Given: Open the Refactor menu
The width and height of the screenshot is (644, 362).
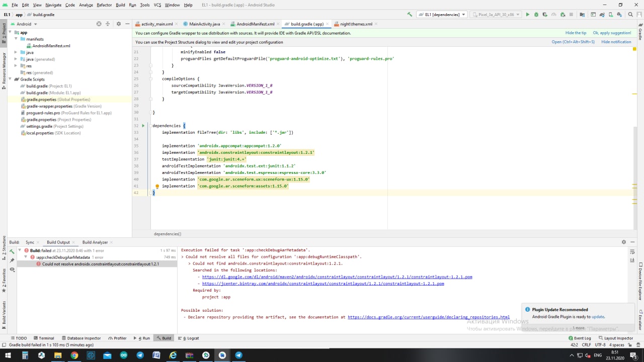Looking at the screenshot, I should (104, 5).
